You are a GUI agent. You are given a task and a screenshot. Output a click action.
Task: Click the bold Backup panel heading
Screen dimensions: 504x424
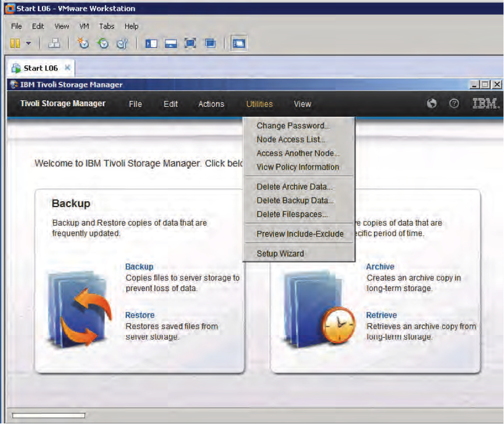(71, 204)
